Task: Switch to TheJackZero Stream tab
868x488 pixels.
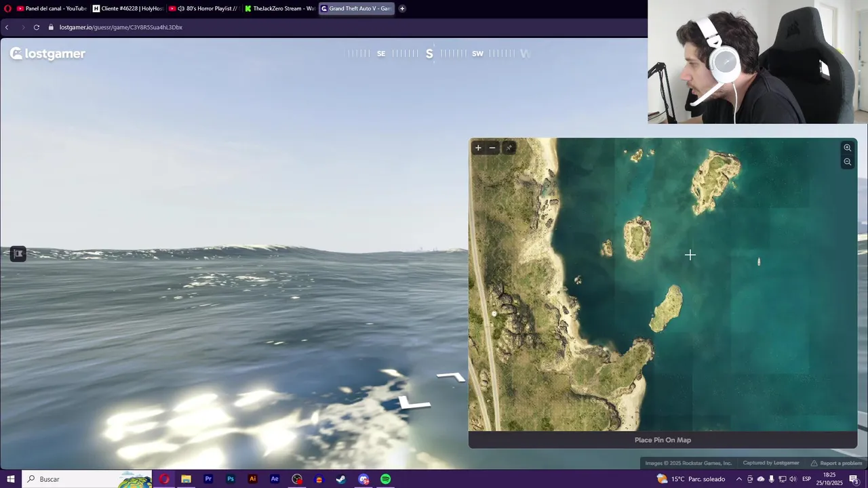Action: click(x=279, y=9)
